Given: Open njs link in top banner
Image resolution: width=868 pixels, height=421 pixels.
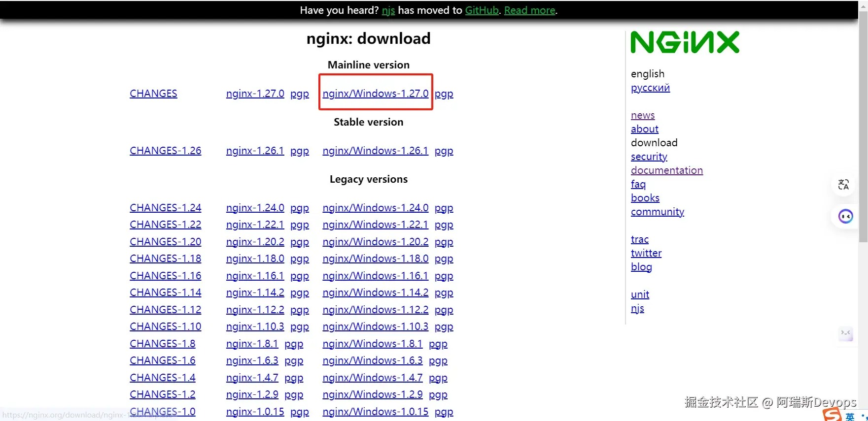Looking at the screenshot, I should point(388,10).
